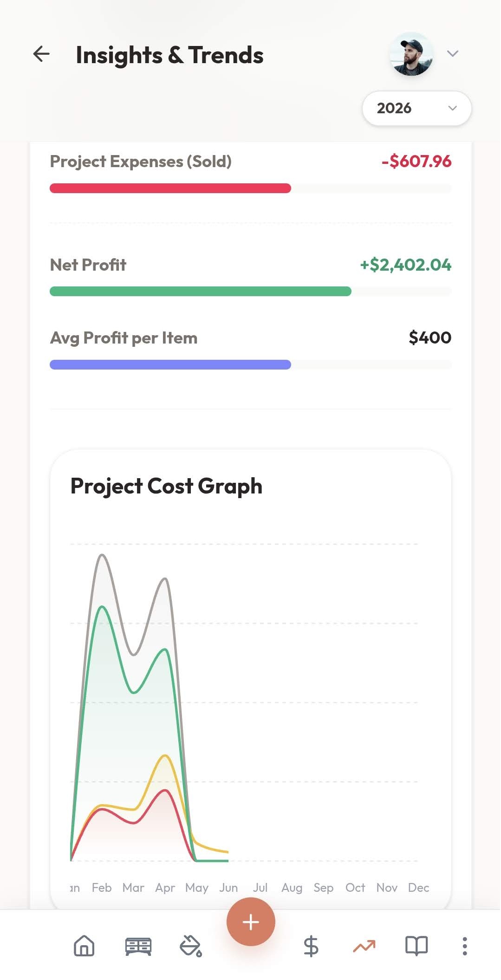Open the open book guide icon

416,946
